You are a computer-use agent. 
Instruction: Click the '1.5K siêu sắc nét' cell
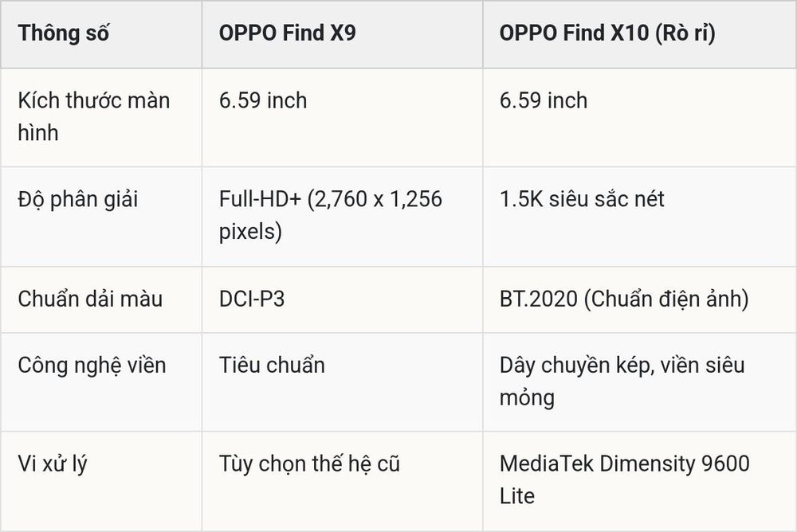582,199
